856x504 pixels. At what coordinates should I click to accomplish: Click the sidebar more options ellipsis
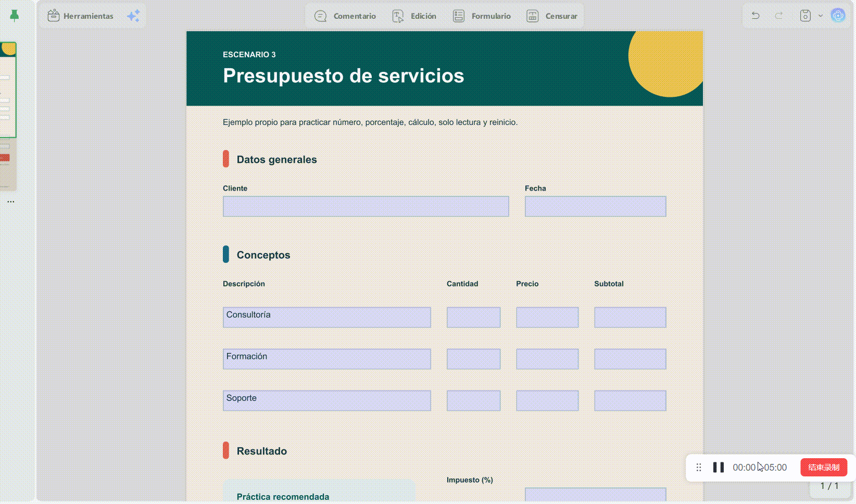pos(10,201)
